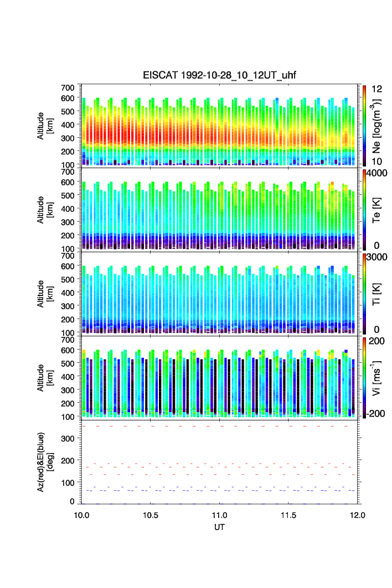Viewport: 392px width, 588px height.
Task: Select the Te electron temperature colorbar
Action: click(364, 210)
